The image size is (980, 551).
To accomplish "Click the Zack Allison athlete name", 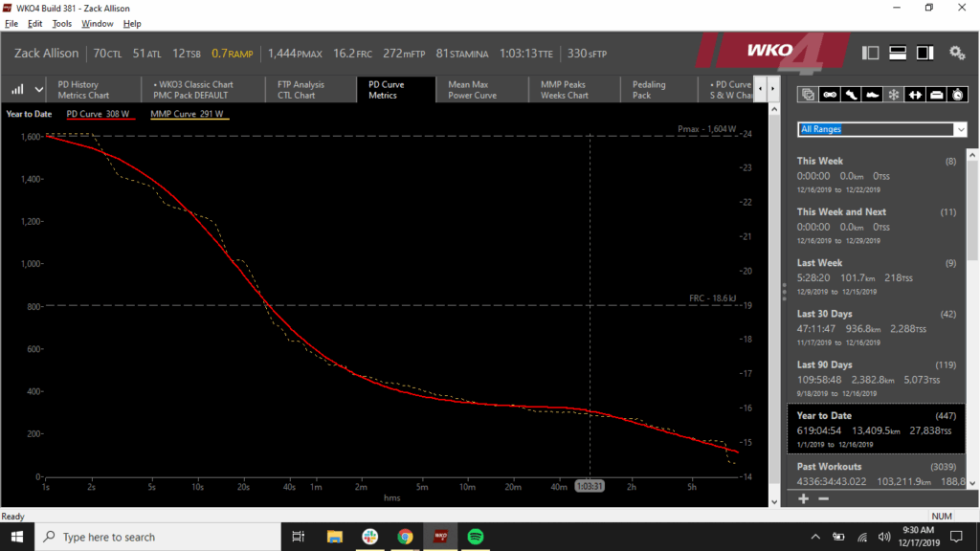I will tap(46, 54).
